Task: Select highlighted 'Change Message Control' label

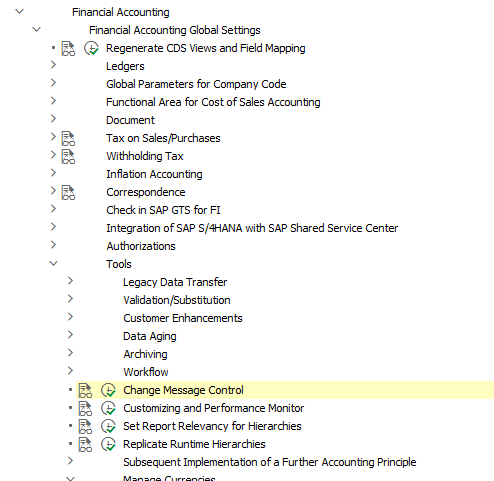Action: click(x=183, y=390)
